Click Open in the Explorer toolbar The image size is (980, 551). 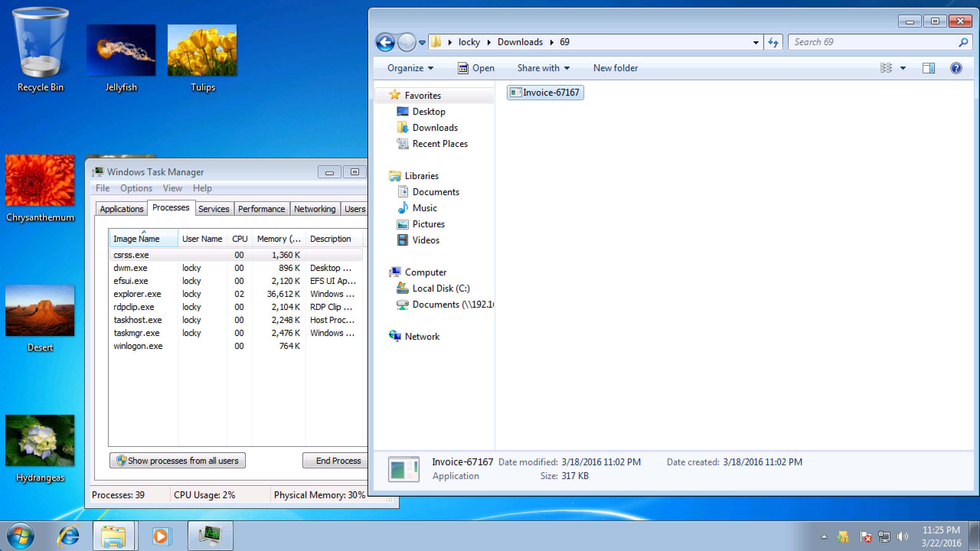(476, 68)
